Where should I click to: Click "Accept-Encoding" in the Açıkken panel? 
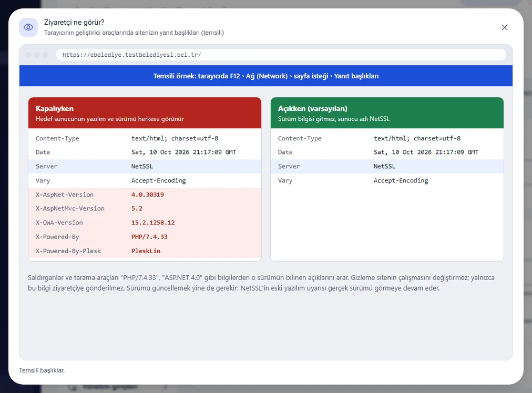tap(401, 181)
